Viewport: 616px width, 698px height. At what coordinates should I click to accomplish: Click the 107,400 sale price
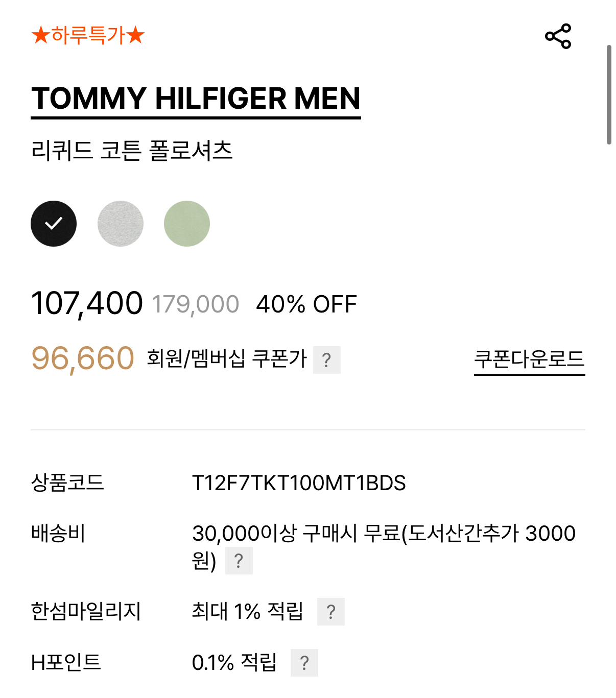[87, 303]
